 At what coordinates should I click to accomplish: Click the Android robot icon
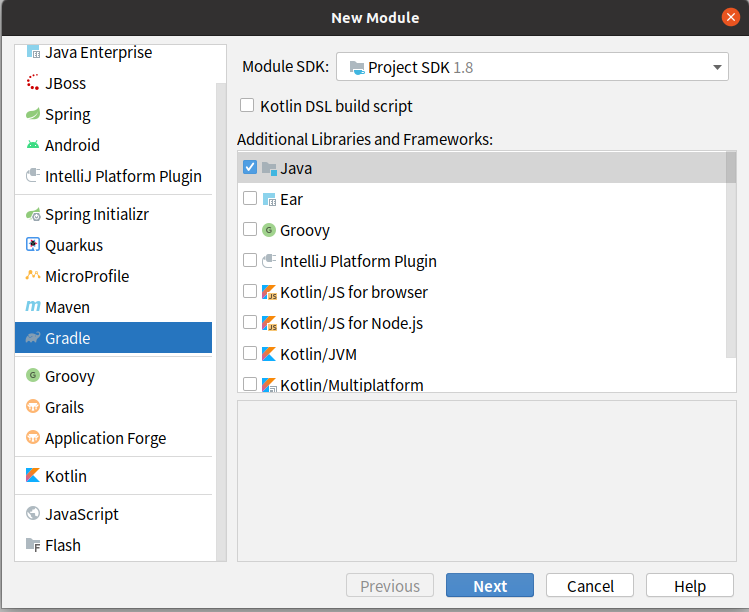pyautogui.click(x=33, y=144)
